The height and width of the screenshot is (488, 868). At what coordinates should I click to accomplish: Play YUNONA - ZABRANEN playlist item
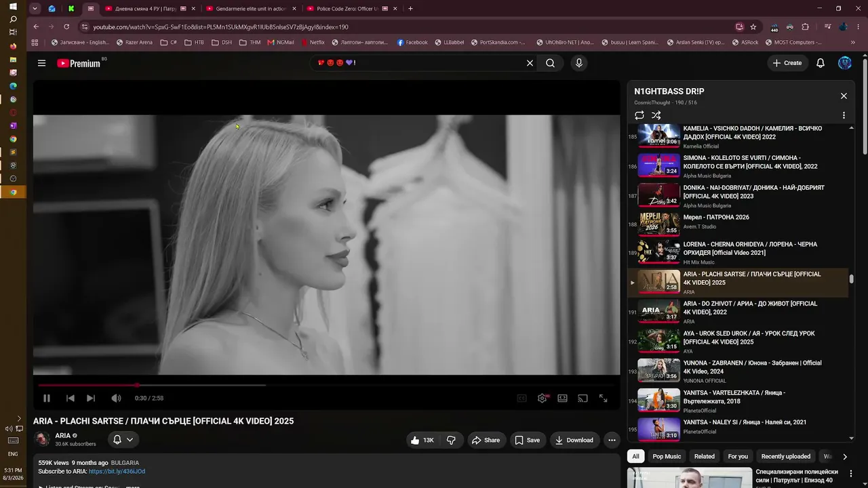[x=738, y=371]
